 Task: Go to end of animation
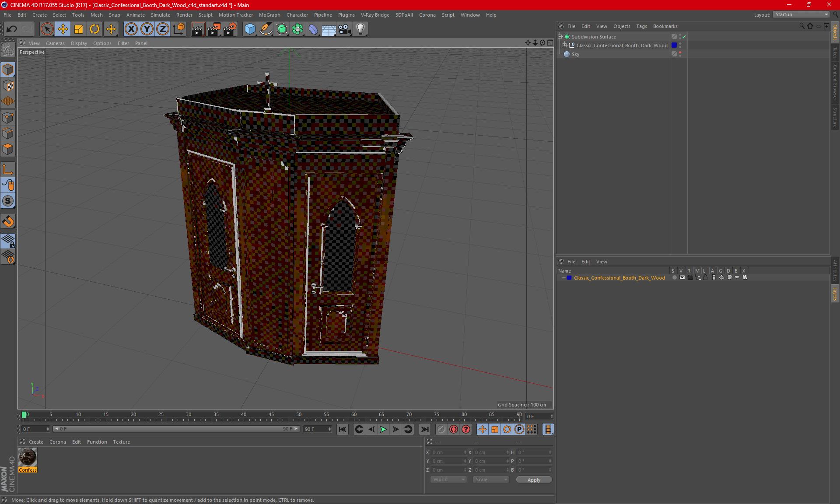424,429
